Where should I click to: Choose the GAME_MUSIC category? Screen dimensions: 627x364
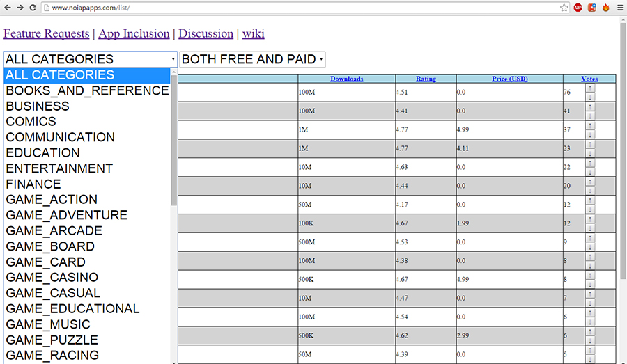pos(87,324)
